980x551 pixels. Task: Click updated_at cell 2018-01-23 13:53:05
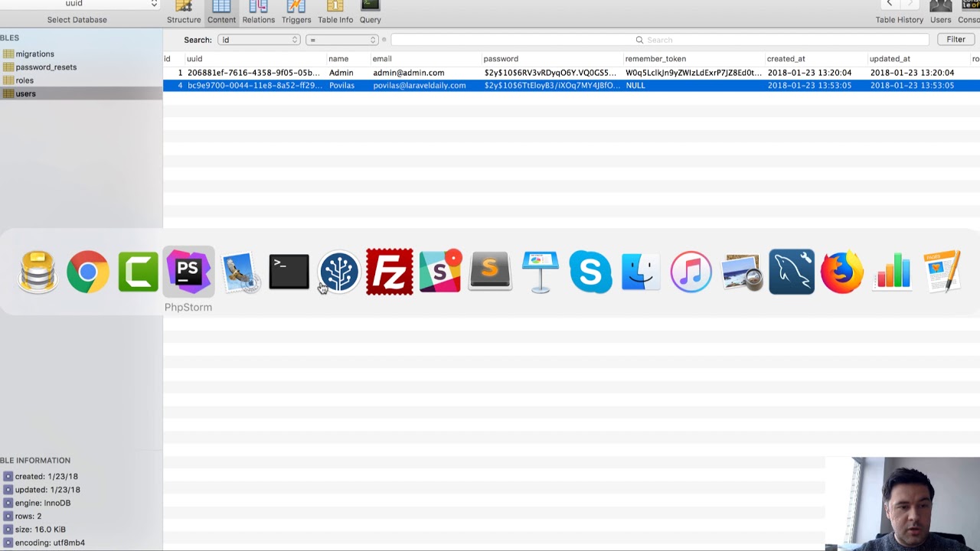tap(912, 86)
